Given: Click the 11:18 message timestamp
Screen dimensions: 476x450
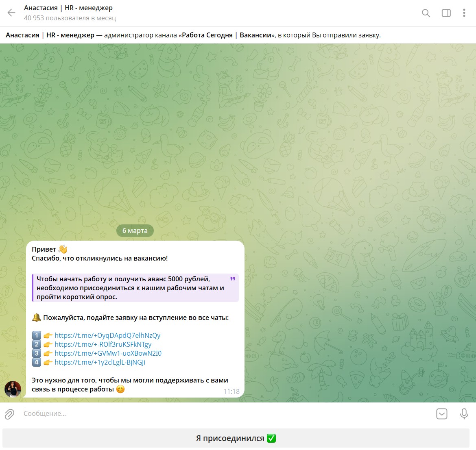Looking at the screenshot, I should (231, 391).
